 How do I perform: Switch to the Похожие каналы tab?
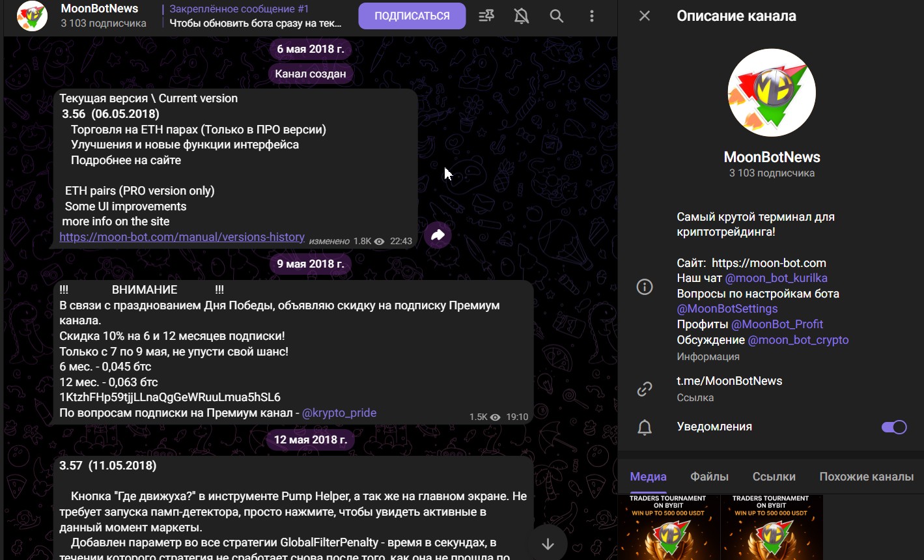click(x=866, y=477)
